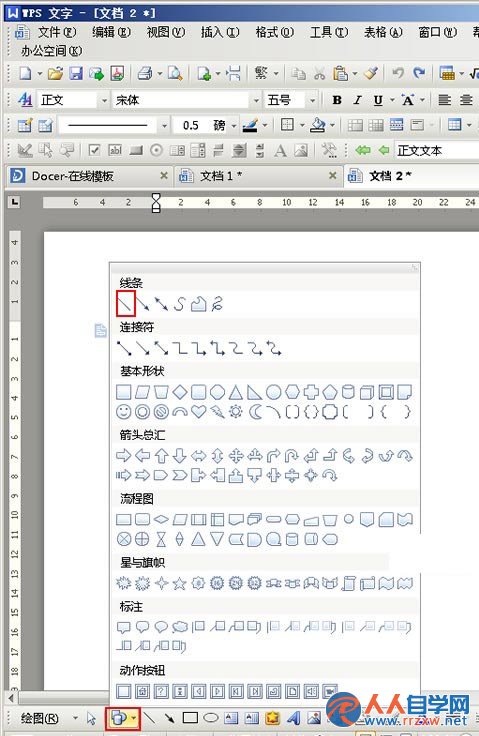This screenshot has height=736, width=479.
Task: Select the straight line shape under 线条
Action: click(x=126, y=304)
